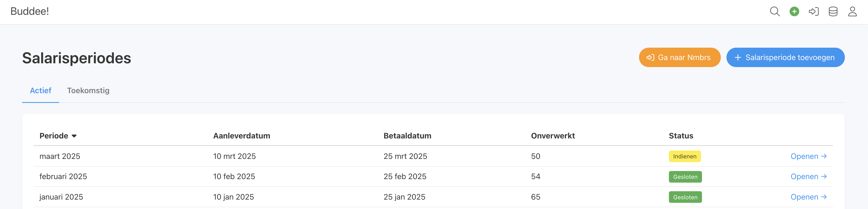The image size is (868, 209).
Task: Open the maart 2025 salary period
Action: click(x=808, y=156)
